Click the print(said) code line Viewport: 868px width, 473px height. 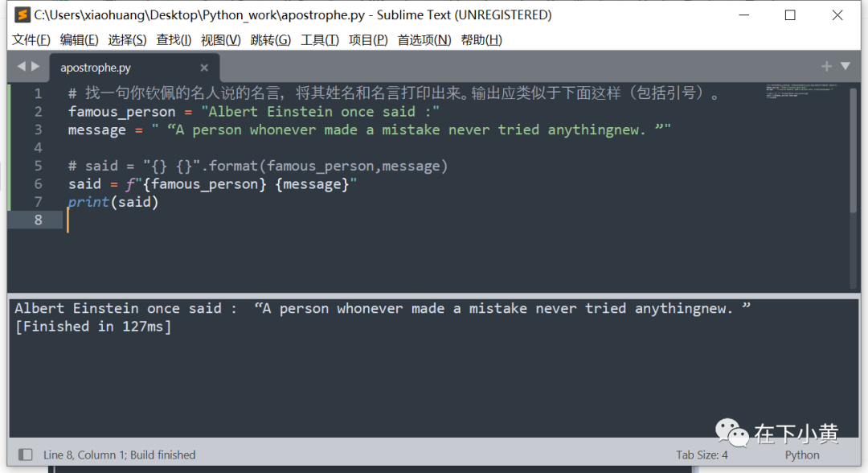pyautogui.click(x=113, y=202)
